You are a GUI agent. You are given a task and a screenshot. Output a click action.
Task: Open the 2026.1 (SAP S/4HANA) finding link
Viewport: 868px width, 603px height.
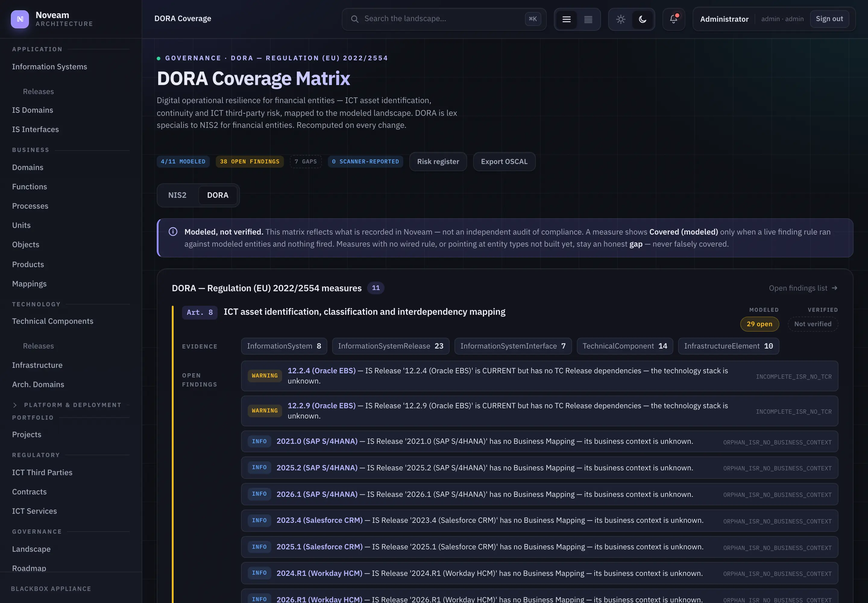coord(317,494)
